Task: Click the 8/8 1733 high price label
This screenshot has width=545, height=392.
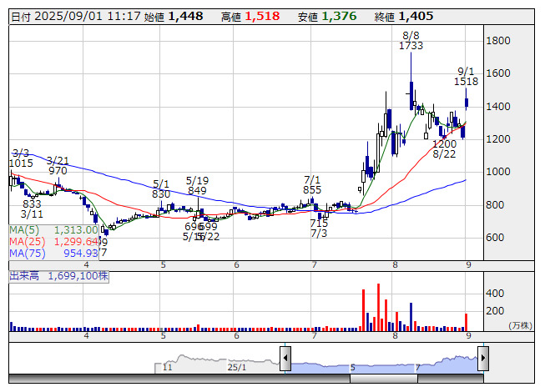Action: [411, 42]
